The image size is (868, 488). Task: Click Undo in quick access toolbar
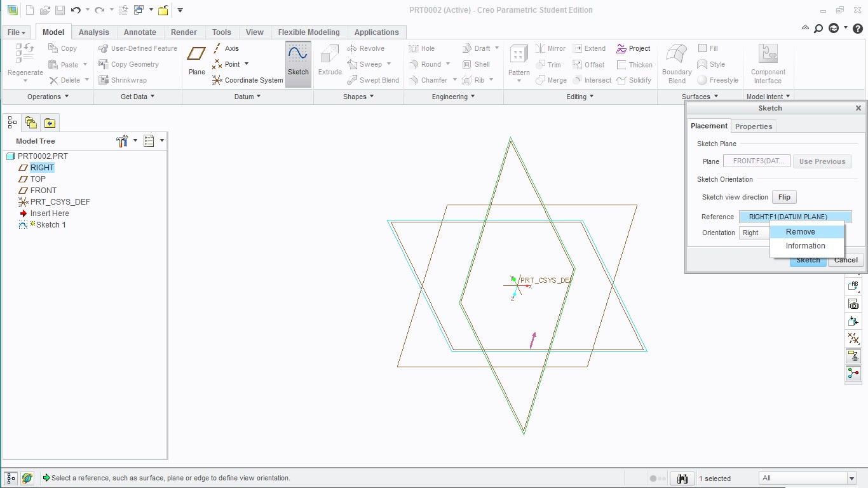pyautogui.click(x=76, y=10)
